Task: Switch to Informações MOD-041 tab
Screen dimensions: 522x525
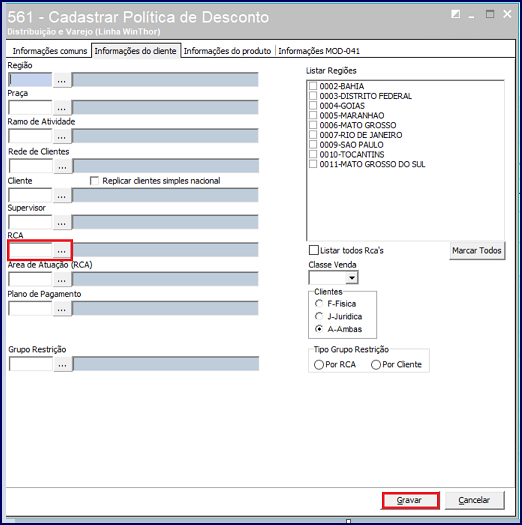Action: coord(319,51)
